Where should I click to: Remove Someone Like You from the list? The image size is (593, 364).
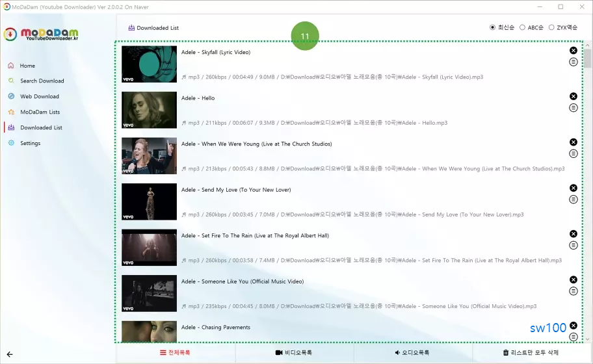573,279
